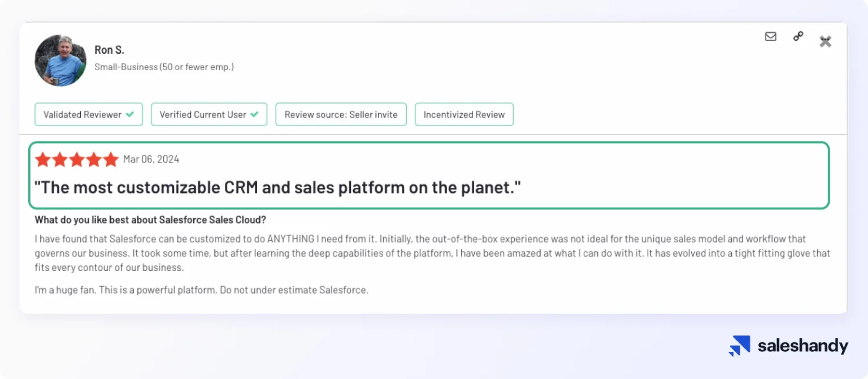The width and height of the screenshot is (868, 379).
Task: Toggle the Verified Current User badge
Action: point(209,114)
